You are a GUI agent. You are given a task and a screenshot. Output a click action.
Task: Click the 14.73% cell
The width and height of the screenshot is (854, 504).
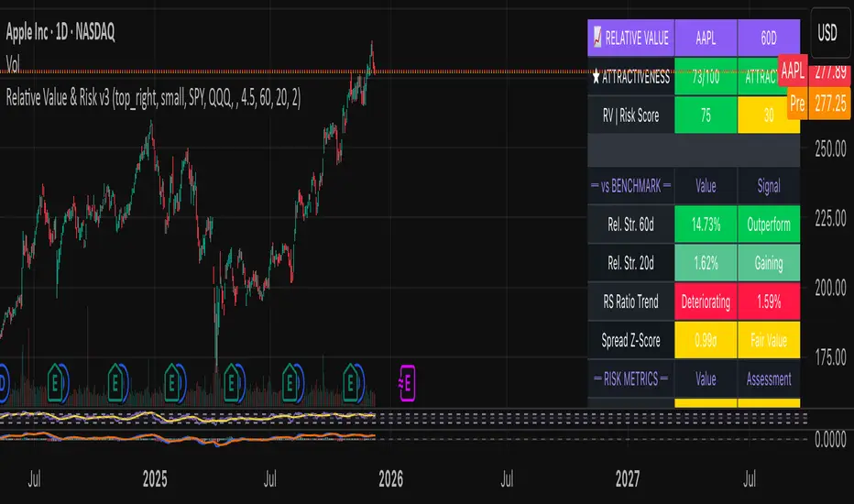pyautogui.click(x=706, y=224)
